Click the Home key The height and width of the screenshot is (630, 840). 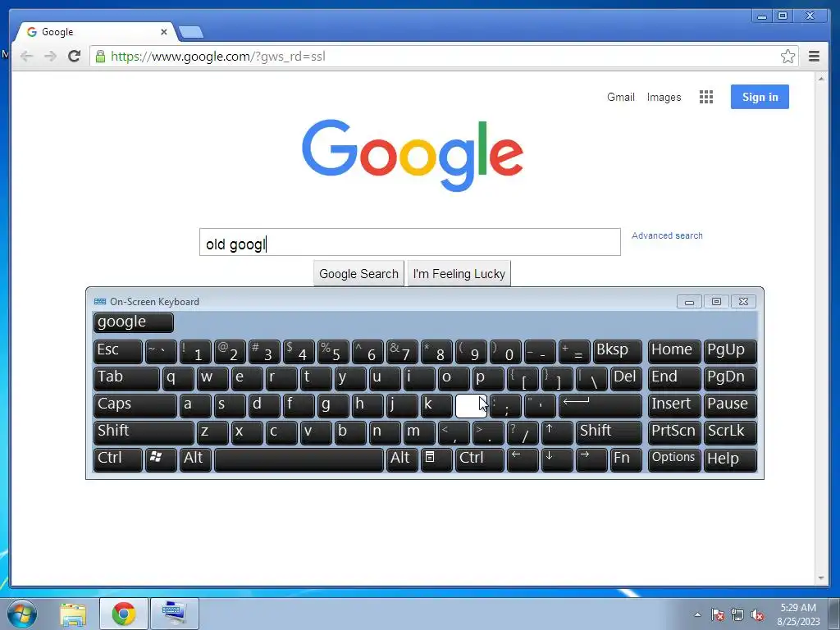click(x=674, y=351)
